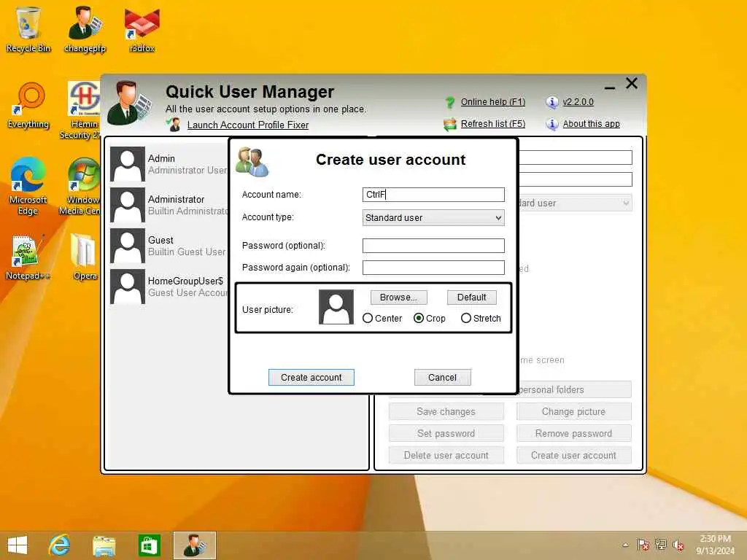Open the Hemin Security desktop icon
This screenshot has height=560, width=747.
83,111
